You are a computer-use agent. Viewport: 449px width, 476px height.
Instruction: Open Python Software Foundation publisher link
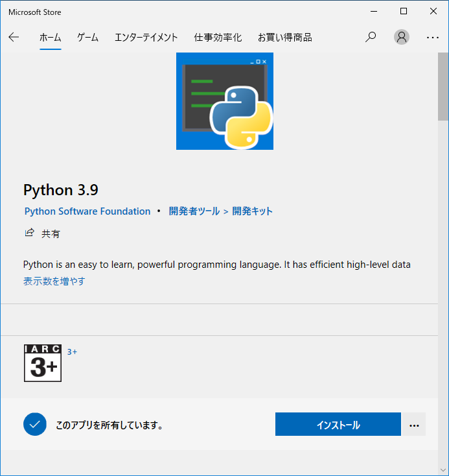87,211
